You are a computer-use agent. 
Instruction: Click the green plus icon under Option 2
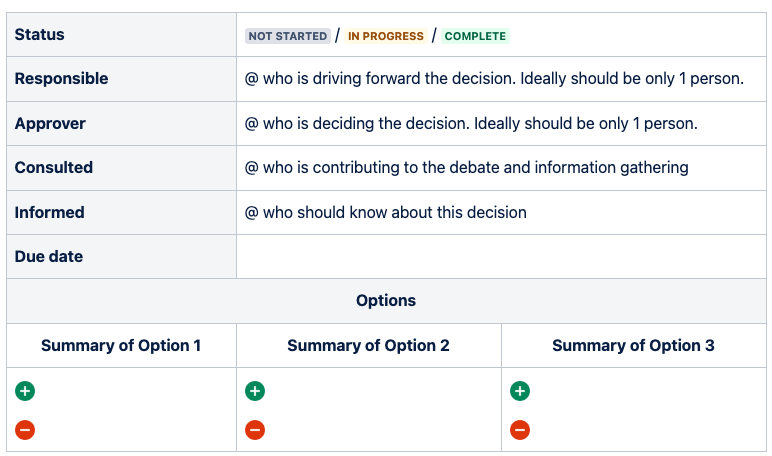(255, 391)
